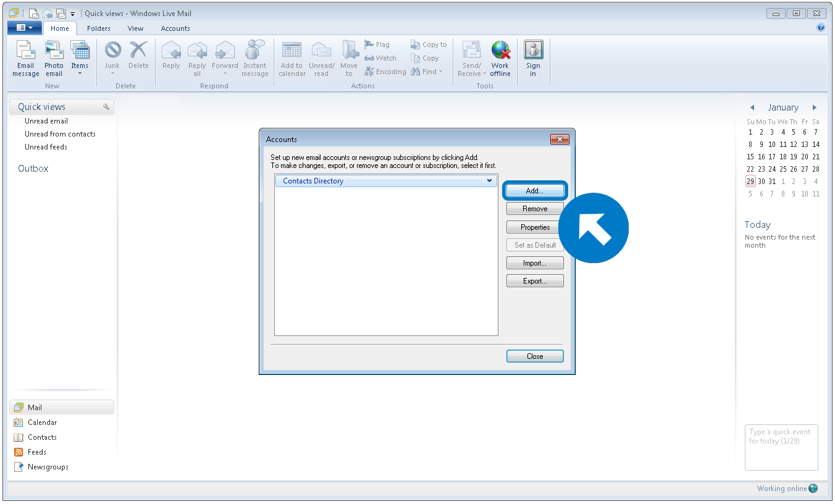Click Close button at dialog bottom
The width and height of the screenshot is (835, 504).
coord(535,356)
